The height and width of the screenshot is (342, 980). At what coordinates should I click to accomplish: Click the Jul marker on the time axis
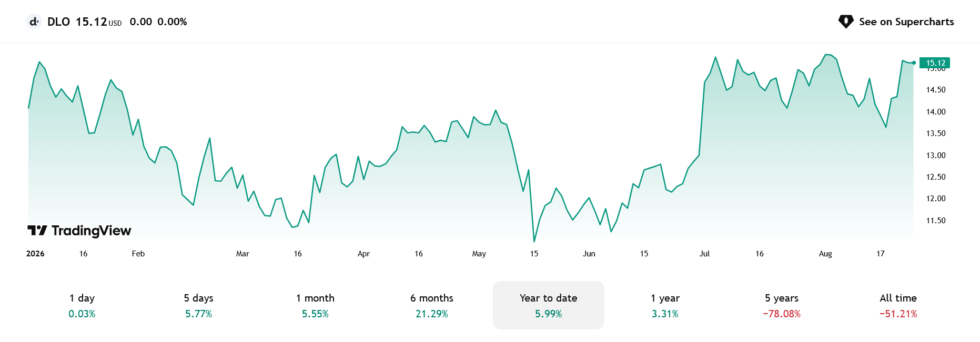pos(704,254)
